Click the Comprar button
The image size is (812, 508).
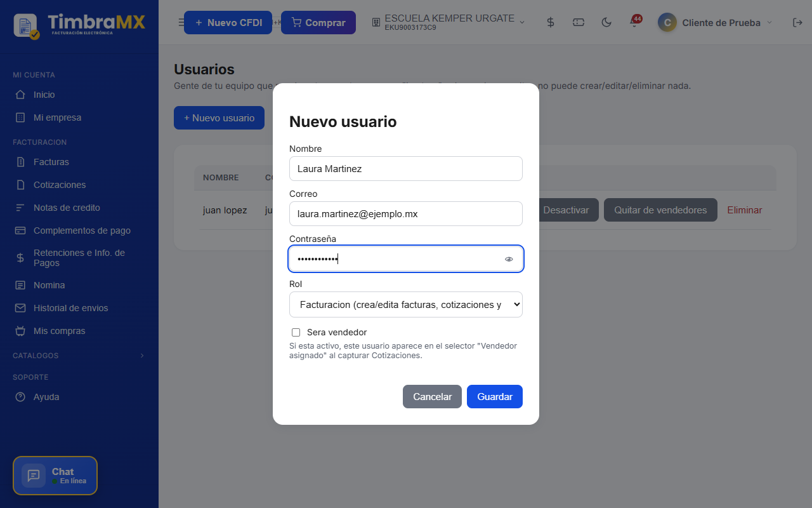(x=318, y=22)
